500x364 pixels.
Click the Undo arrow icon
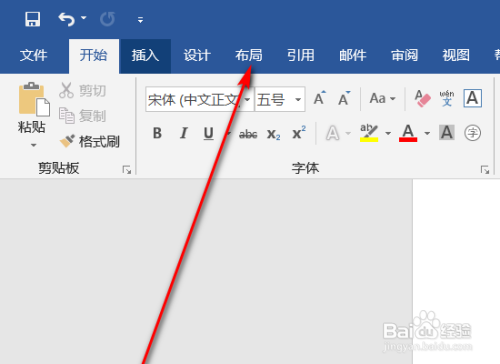click(x=66, y=19)
